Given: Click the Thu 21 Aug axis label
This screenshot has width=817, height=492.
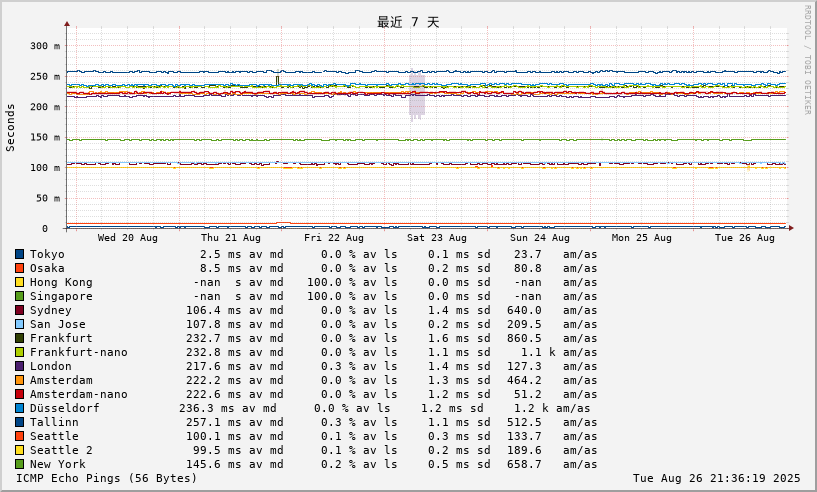Looking at the screenshot, I should tap(230, 238).
